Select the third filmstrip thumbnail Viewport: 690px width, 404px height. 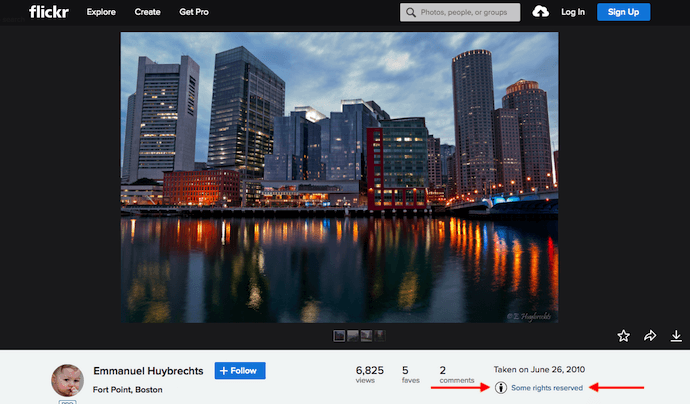pos(366,336)
